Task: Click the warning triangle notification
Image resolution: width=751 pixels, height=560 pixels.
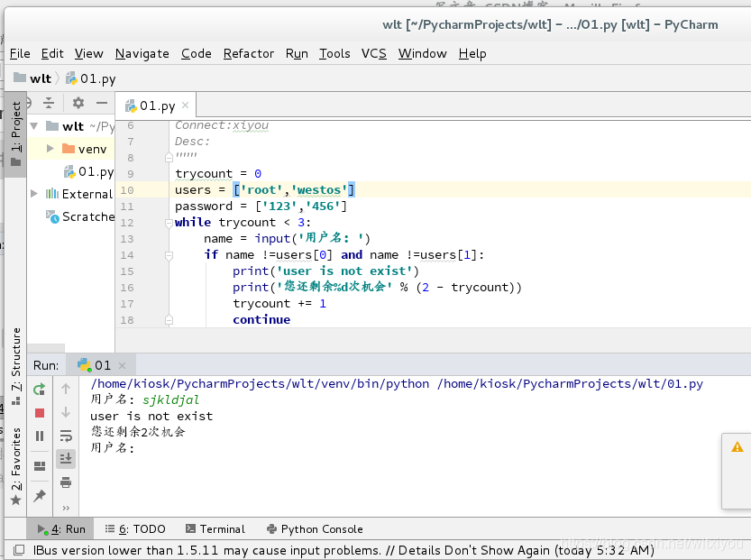Action: (x=737, y=447)
